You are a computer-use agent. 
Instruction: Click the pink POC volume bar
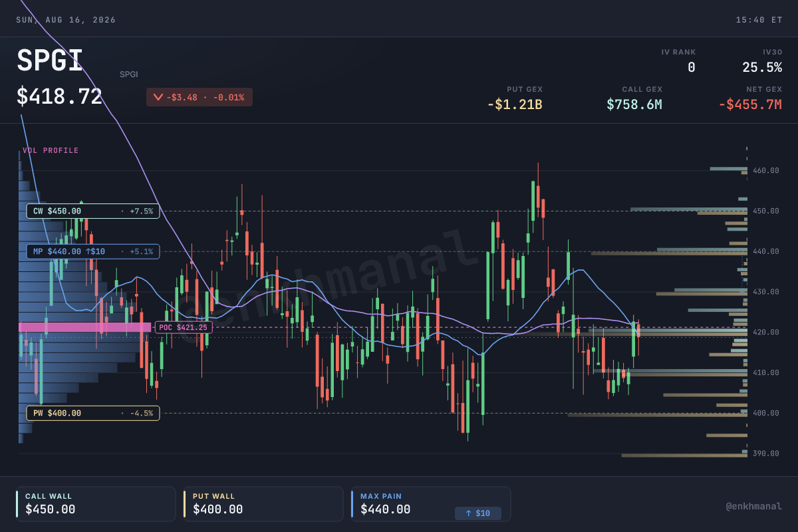[x=85, y=327]
